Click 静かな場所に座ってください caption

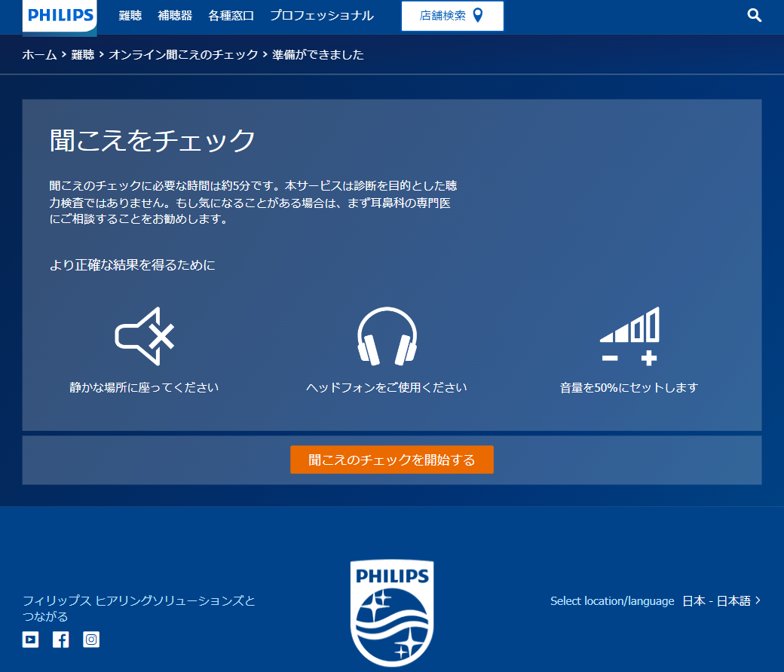(x=144, y=387)
